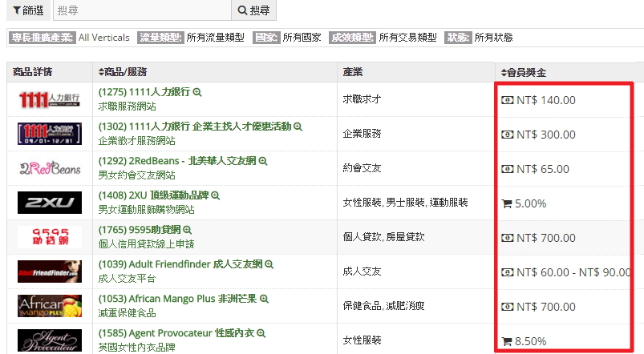Click the cash icon beside NT$ 65.00
Screen dimensions: 644x354
click(x=507, y=169)
